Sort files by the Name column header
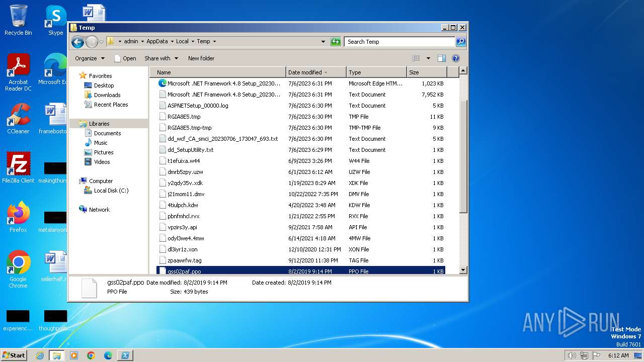 tap(218, 72)
